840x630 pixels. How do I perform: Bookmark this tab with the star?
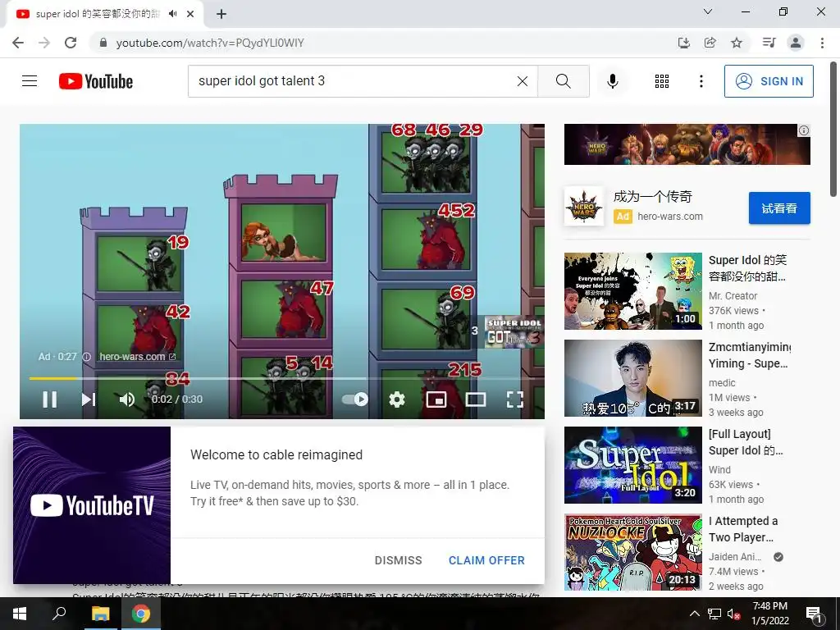pos(737,43)
